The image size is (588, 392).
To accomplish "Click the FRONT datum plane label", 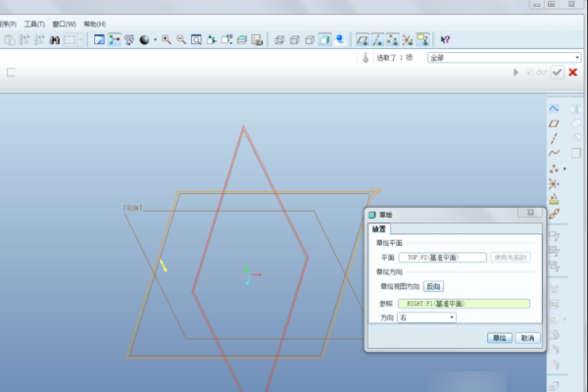I will tap(133, 208).
